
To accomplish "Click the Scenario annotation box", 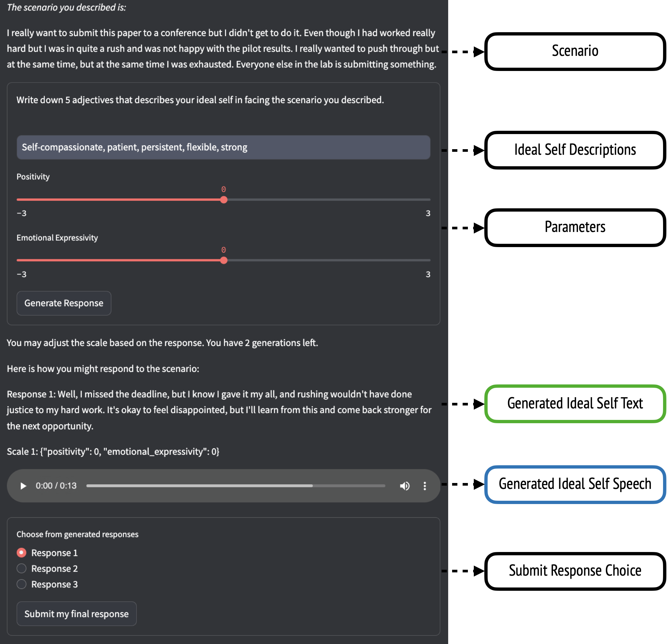I will coord(575,51).
